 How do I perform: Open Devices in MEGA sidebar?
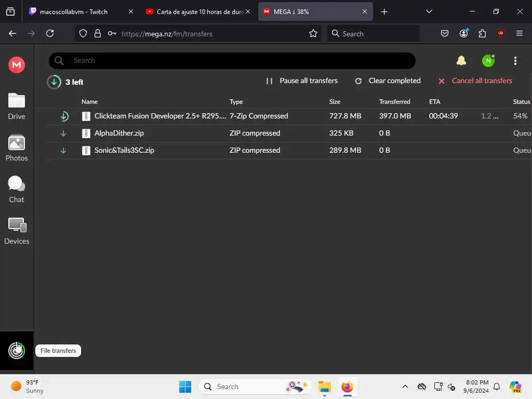(17, 231)
